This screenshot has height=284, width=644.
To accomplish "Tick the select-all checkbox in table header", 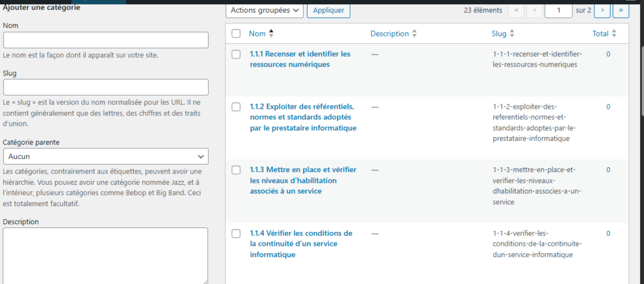I will [x=236, y=34].
